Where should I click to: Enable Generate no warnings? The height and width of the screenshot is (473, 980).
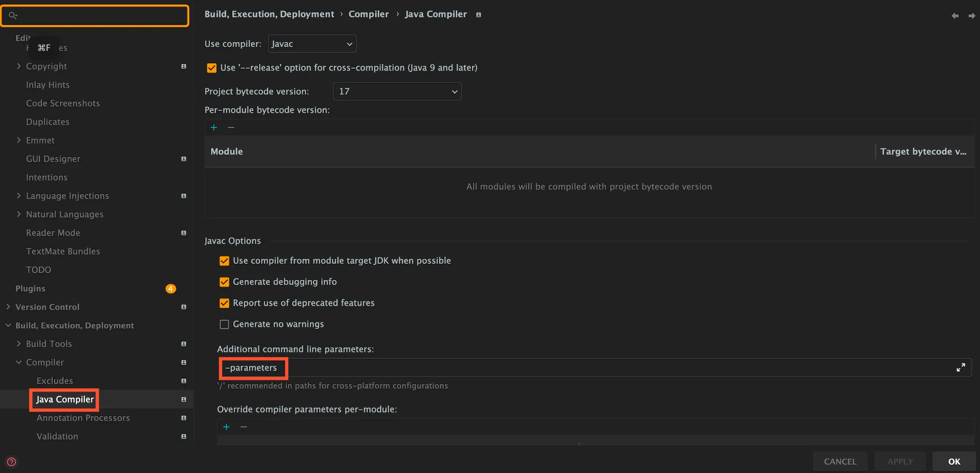(224, 324)
